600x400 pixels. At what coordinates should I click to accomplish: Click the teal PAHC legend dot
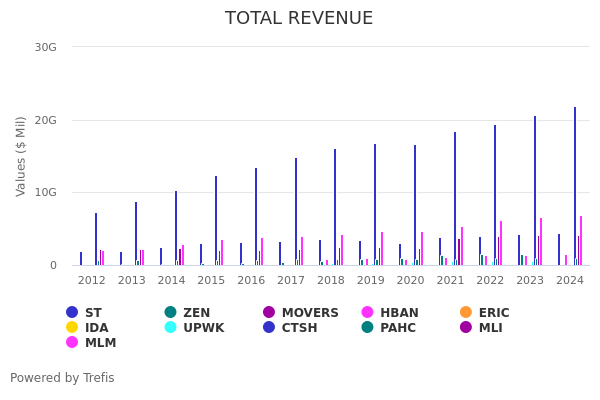368,328
